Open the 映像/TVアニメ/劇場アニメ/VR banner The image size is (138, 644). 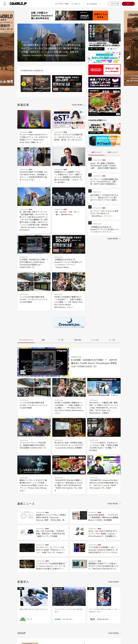pyautogui.click(x=104, y=82)
